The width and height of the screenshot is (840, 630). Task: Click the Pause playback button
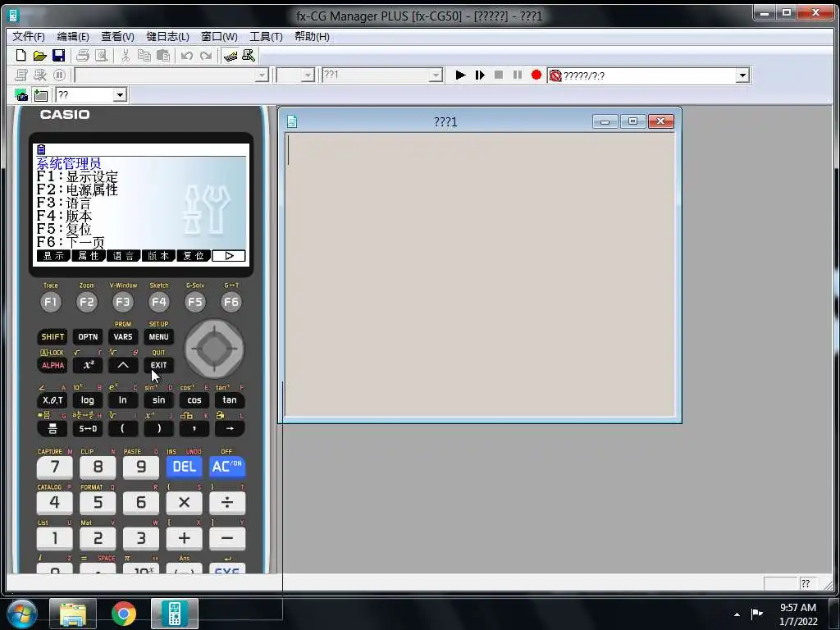click(518, 75)
